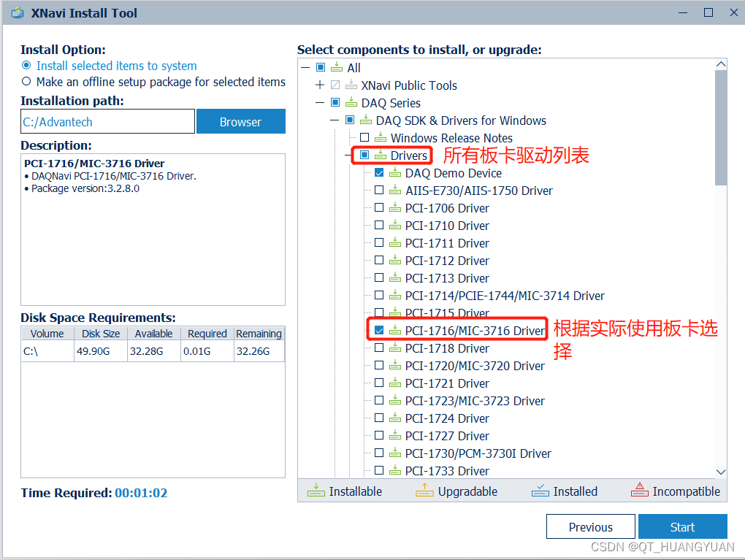Click icon beside PCI-1723/MIC-3723 Driver
745x560 pixels.
395,401
